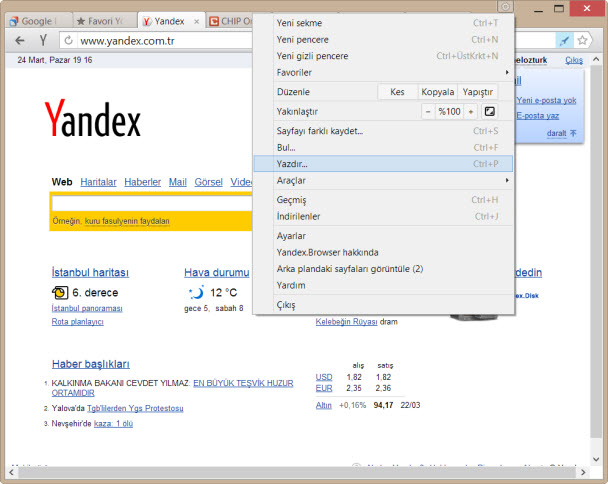Click the weather moon icon
This screenshot has width=608, height=484.
coord(195,293)
